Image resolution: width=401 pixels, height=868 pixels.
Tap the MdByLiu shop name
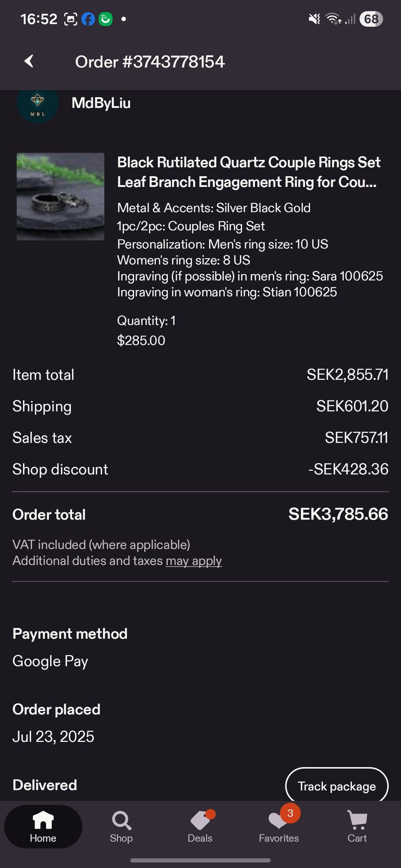coord(101,103)
